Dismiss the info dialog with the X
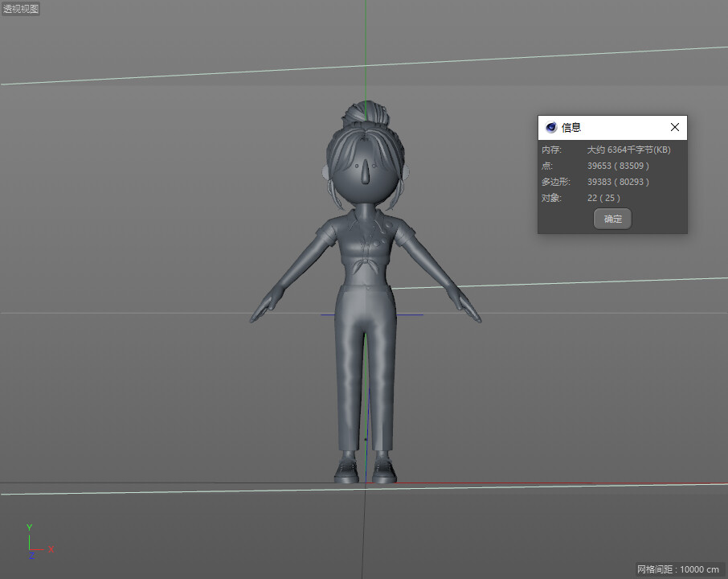Viewport: 728px width, 579px height. coord(675,127)
